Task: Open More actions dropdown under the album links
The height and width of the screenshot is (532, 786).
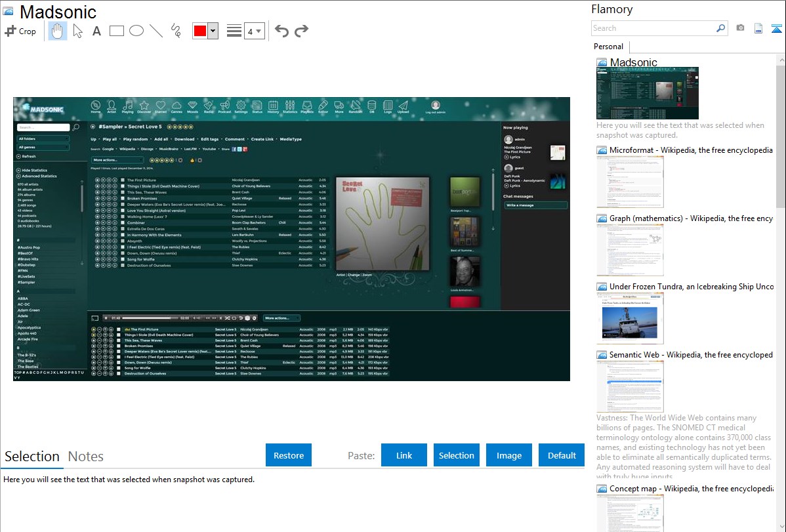Action: pos(117,160)
